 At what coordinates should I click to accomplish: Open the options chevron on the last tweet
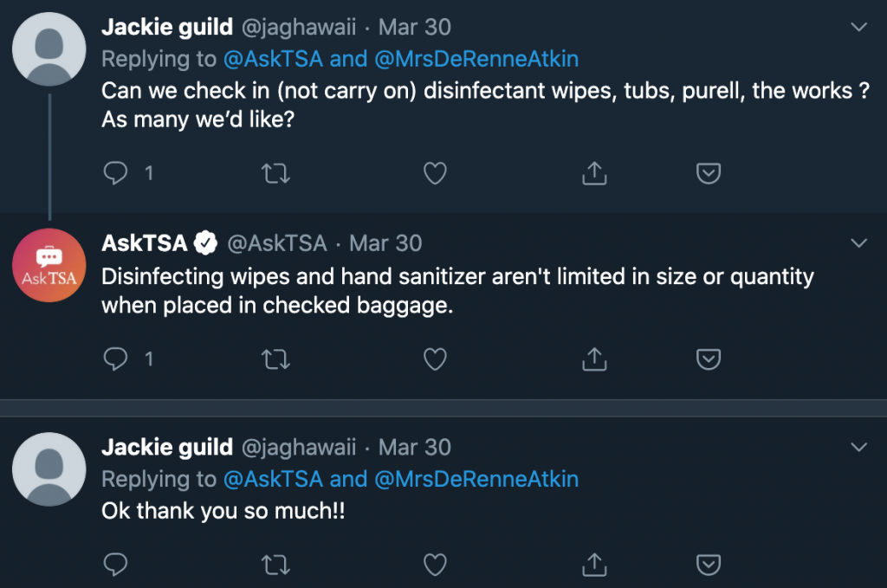click(x=858, y=448)
